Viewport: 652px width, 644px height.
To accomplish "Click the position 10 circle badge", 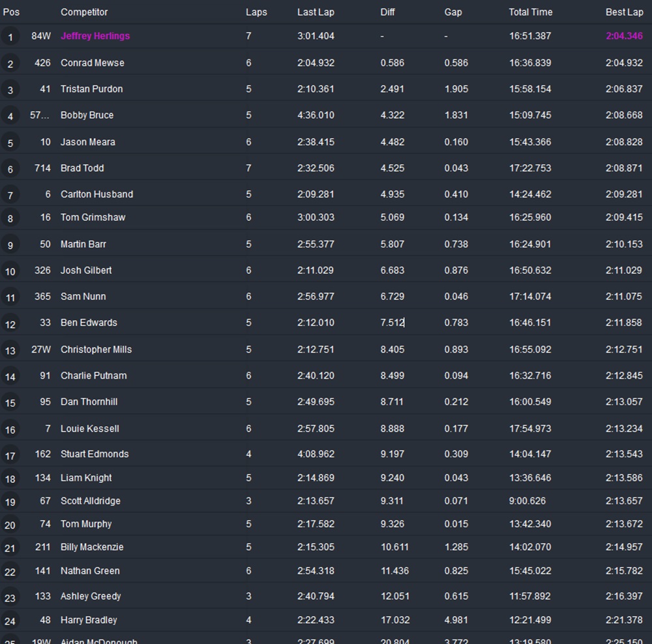I will click(10, 271).
